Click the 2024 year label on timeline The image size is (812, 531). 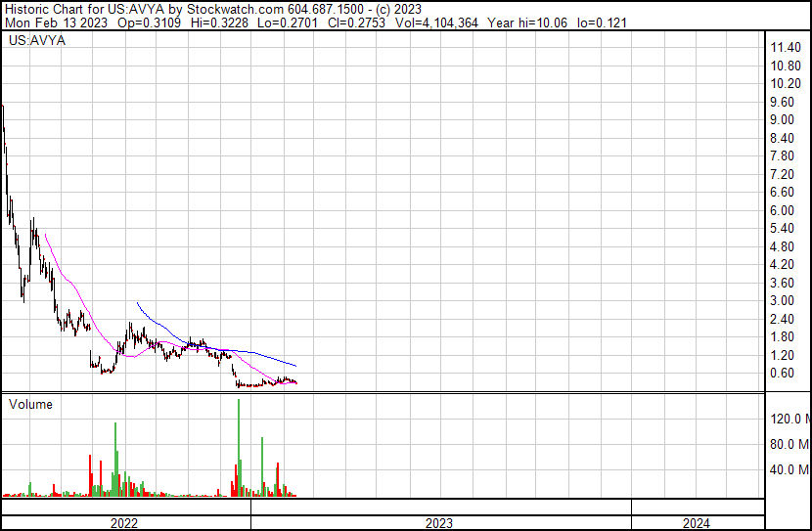pyautogui.click(x=697, y=523)
